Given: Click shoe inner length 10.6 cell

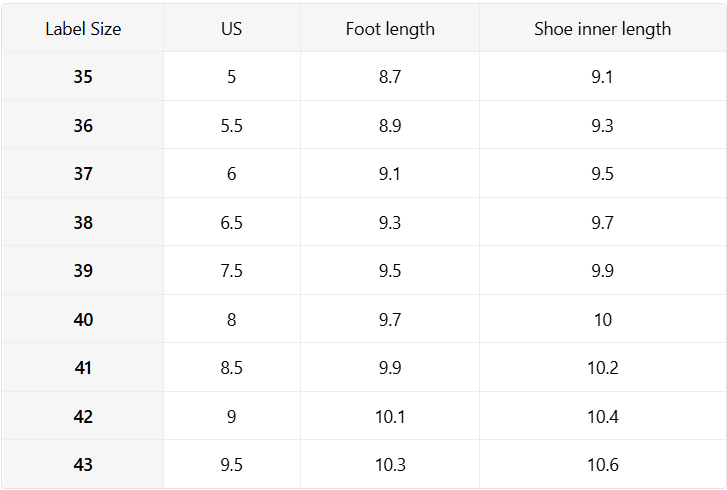Looking at the screenshot, I should pos(602,465).
